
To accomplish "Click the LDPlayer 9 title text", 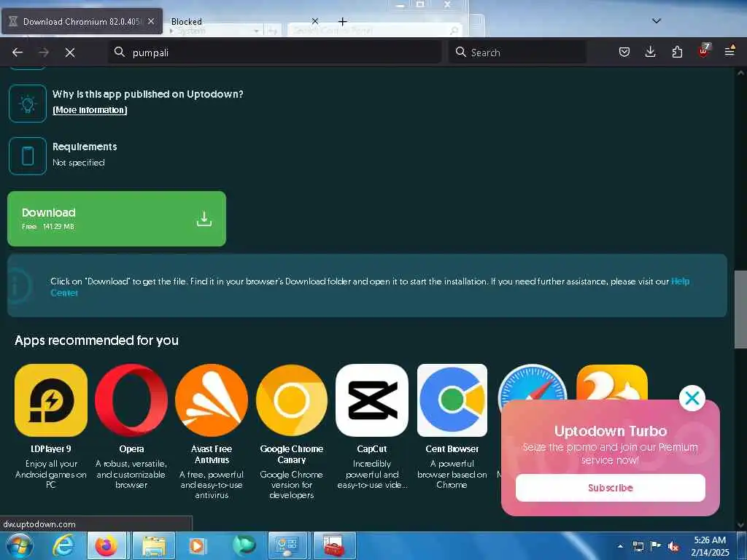I will pyautogui.click(x=51, y=448).
